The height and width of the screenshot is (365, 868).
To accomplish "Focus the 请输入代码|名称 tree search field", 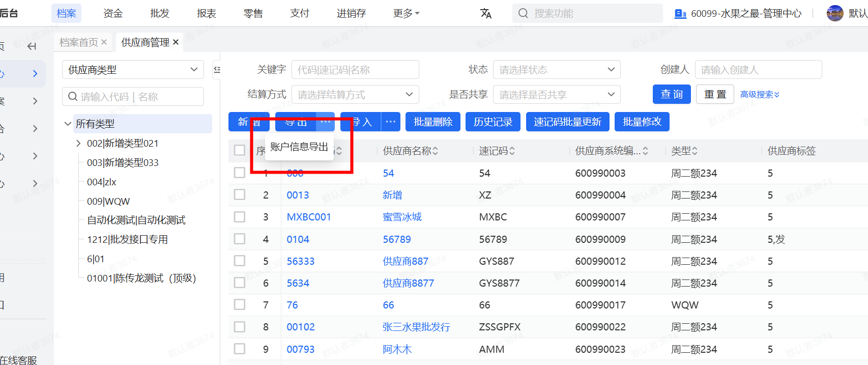I will [x=133, y=96].
